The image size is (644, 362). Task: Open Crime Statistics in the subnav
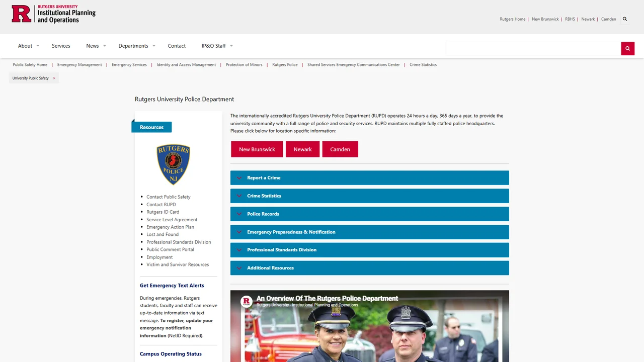coord(423,65)
